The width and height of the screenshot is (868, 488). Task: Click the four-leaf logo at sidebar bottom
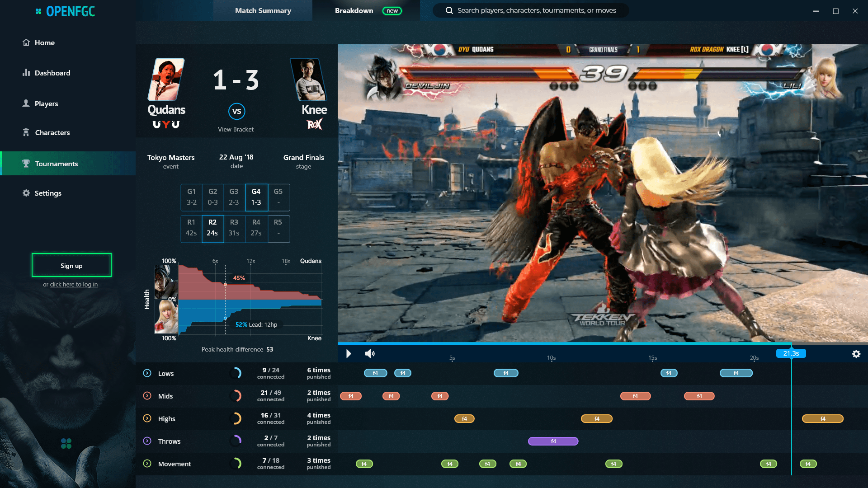(x=66, y=444)
